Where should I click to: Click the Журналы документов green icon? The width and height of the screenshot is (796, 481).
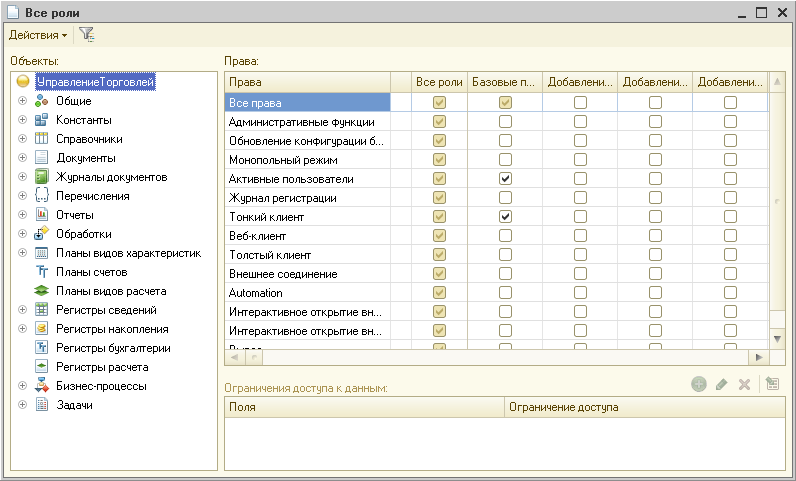(42, 177)
